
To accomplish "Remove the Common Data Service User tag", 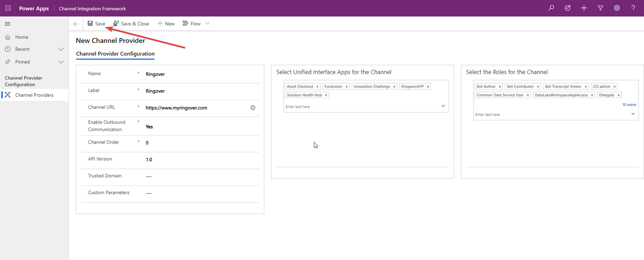I will [x=528, y=95].
